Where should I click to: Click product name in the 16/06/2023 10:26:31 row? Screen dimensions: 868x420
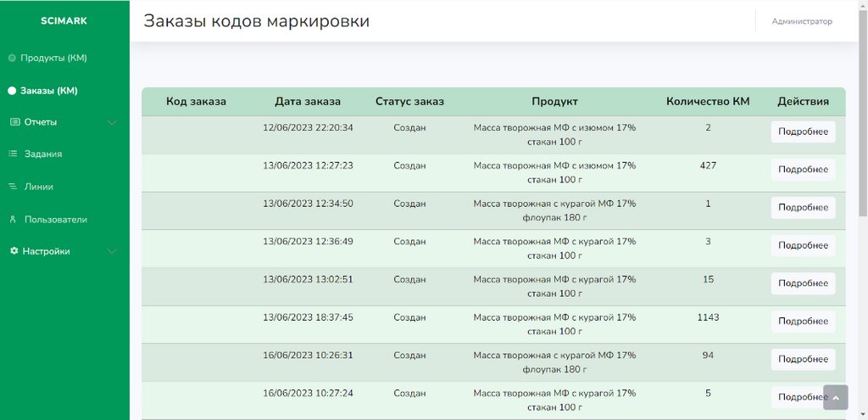[554, 362]
